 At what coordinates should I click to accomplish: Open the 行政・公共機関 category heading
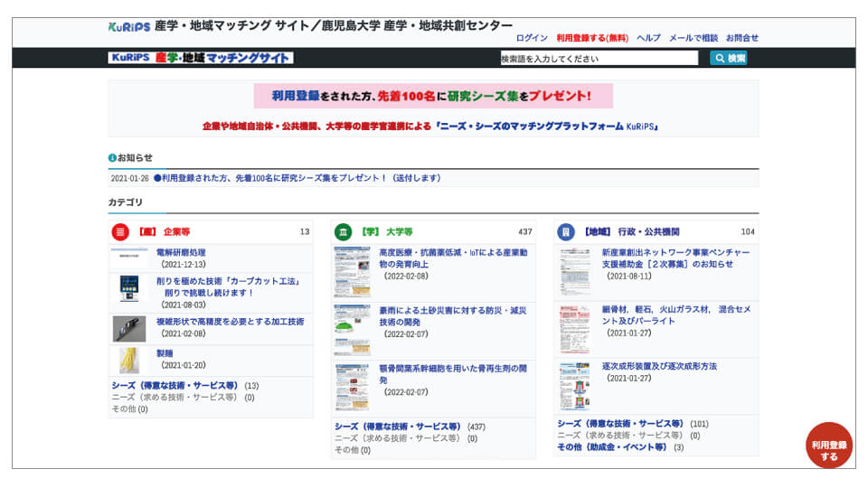(632, 232)
